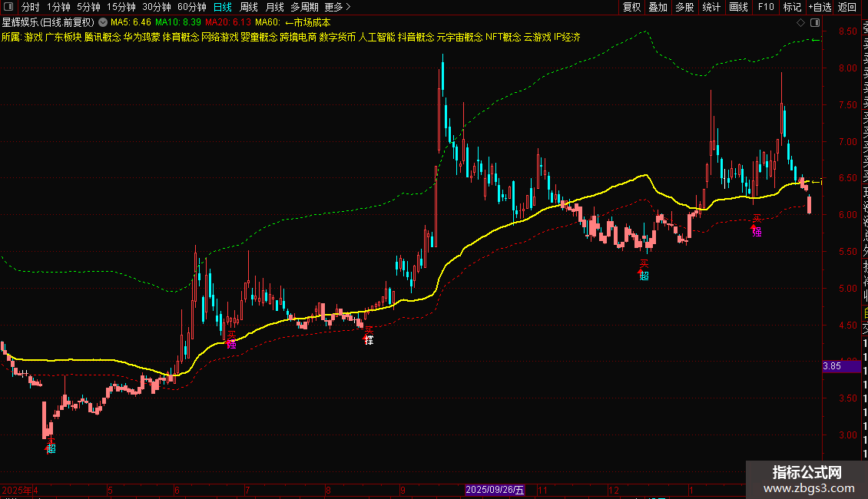
Task: Add stock via +自选 button
Action: tap(820, 7)
